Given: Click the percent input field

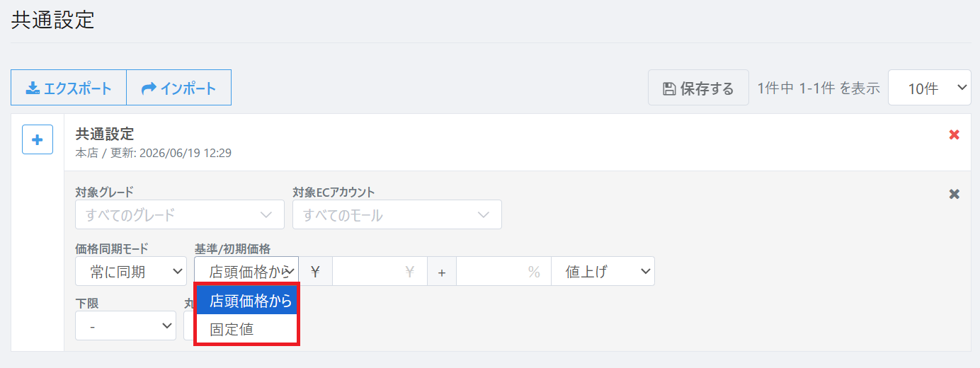Looking at the screenshot, I should pyautogui.click(x=503, y=271).
